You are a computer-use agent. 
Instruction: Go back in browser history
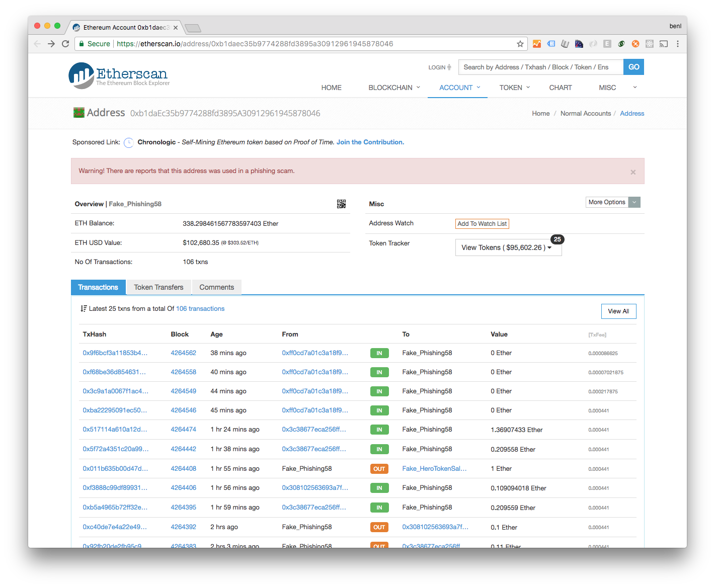(x=37, y=44)
